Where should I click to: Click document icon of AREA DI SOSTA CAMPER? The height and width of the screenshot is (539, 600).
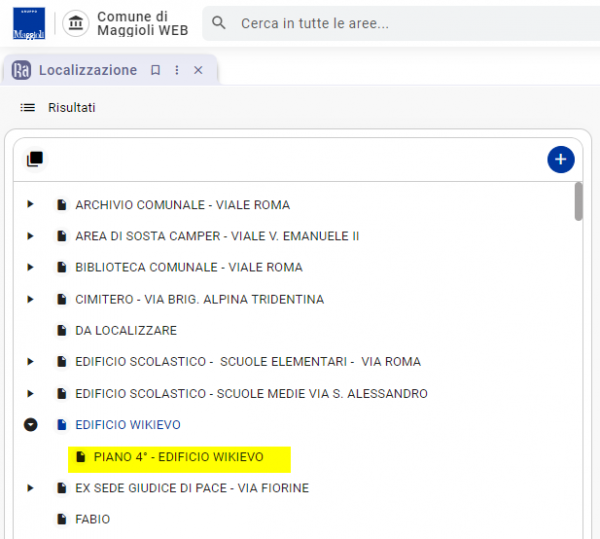pyautogui.click(x=62, y=236)
